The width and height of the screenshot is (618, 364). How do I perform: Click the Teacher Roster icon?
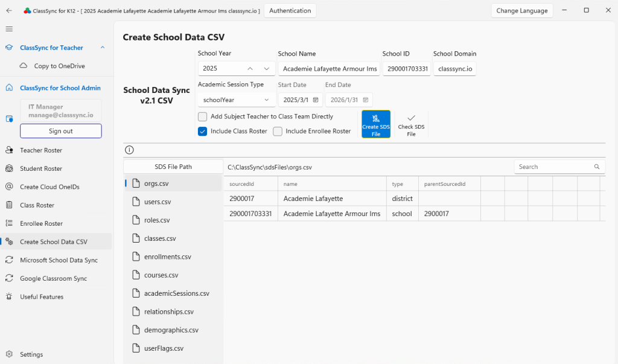[x=9, y=150]
